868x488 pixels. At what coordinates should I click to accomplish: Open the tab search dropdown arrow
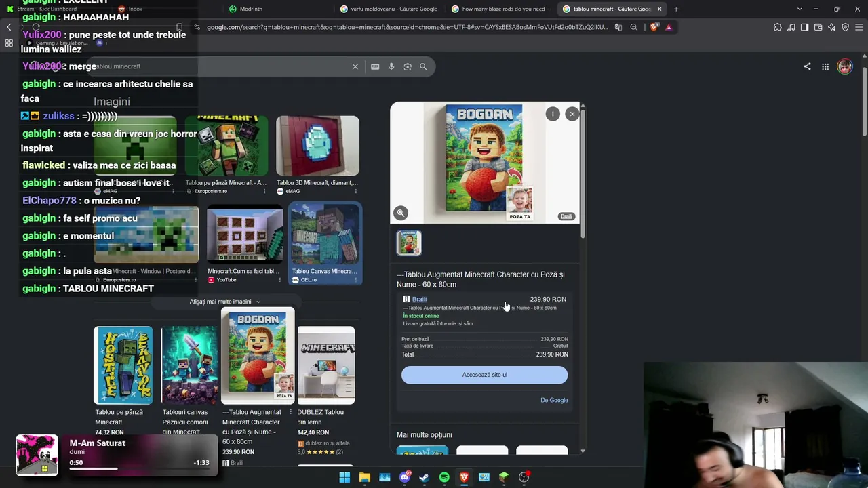click(800, 9)
